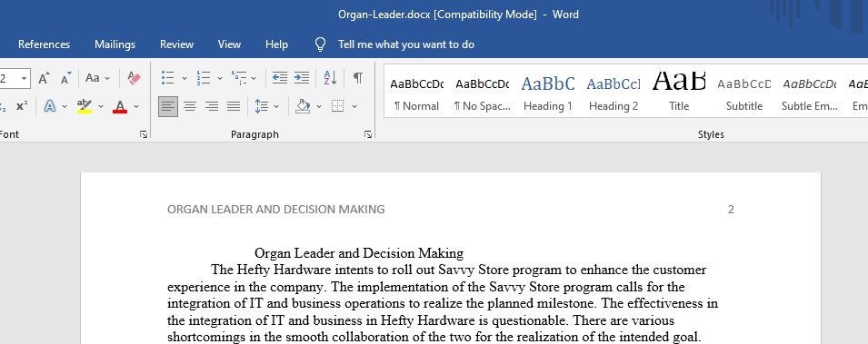Increase paragraph indent

[302, 78]
